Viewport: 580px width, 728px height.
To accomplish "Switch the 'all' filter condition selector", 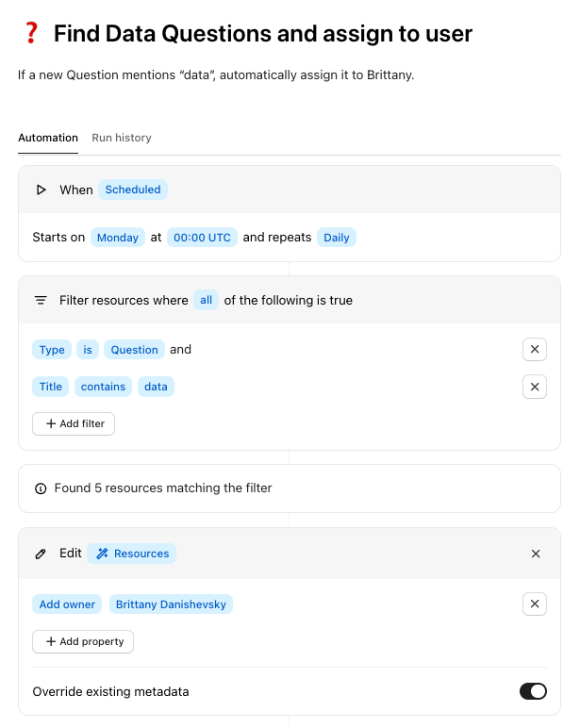I will click(206, 300).
